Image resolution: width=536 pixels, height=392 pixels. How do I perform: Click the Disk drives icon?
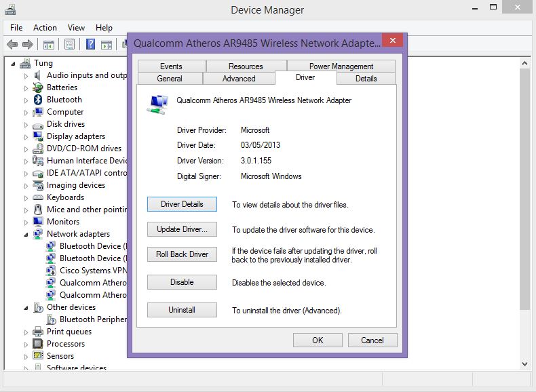37,125
